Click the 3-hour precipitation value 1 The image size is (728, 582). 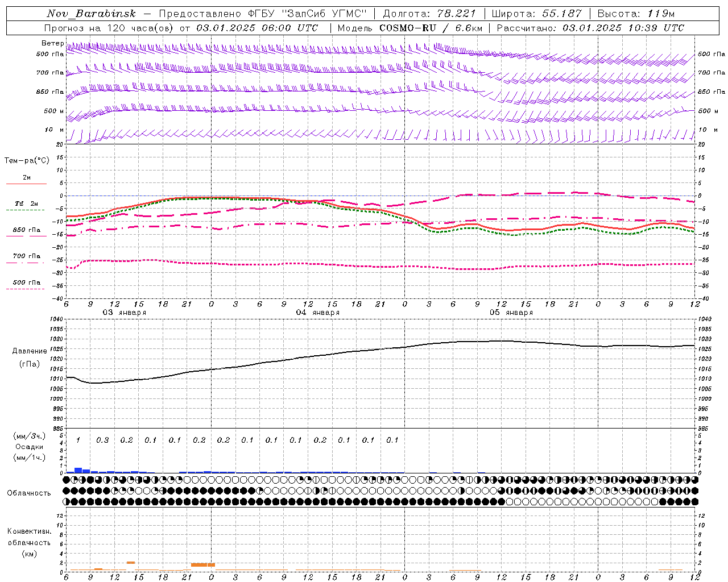pos(78,440)
